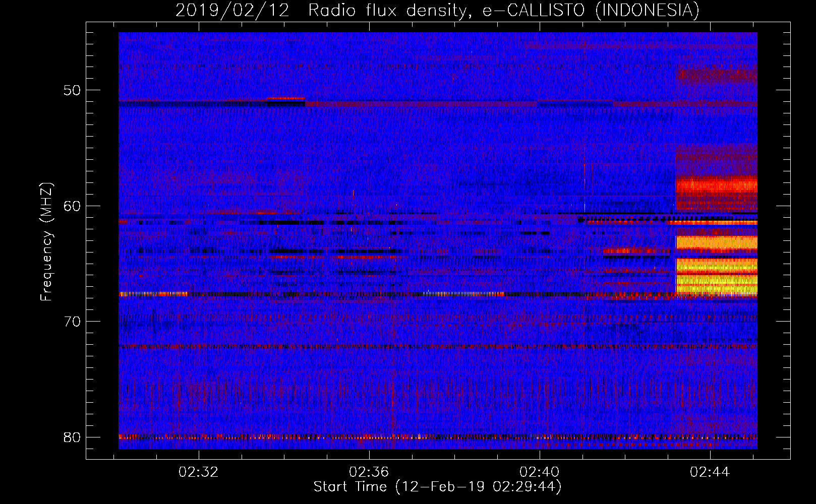
Task: Click the plot title '2019/02/12 Radio flux density'
Action: tap(321, 10)
